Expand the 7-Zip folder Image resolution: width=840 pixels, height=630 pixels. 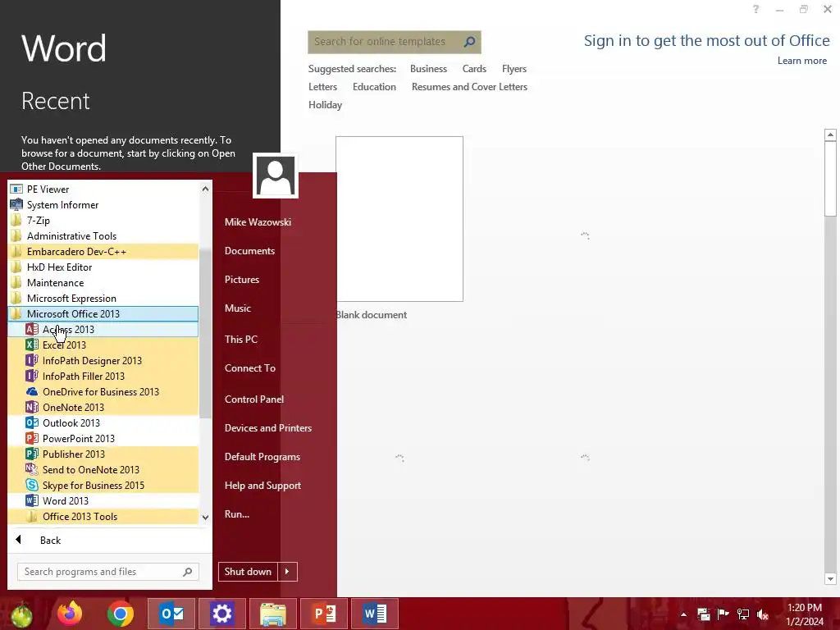(103, 220)
